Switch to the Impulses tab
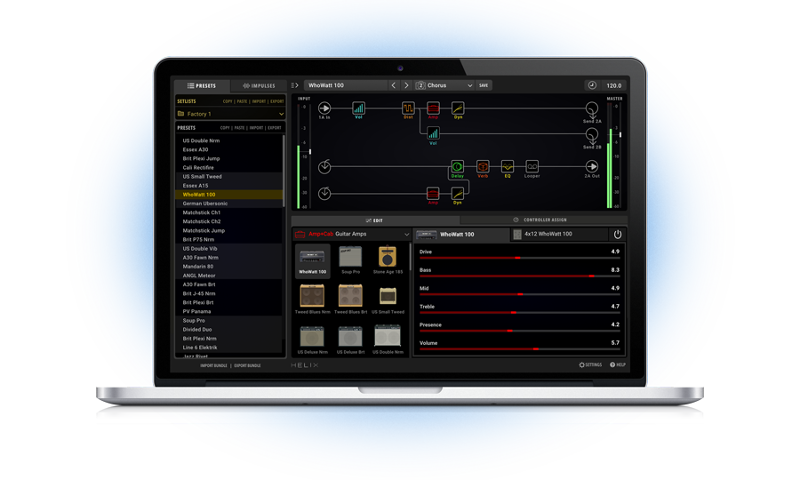The image size is (800, 480). pos(259,86)
